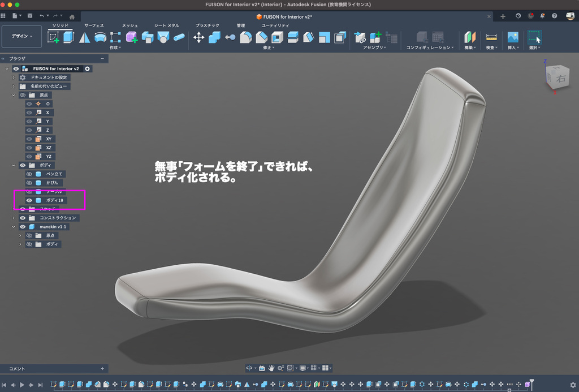Click the Insert image icon

coord(512,37)
